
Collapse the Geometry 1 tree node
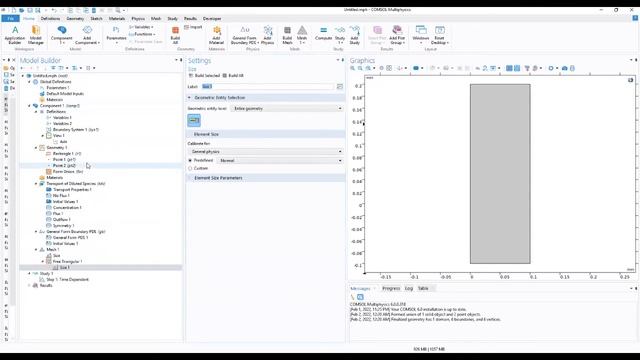[36, 147]
